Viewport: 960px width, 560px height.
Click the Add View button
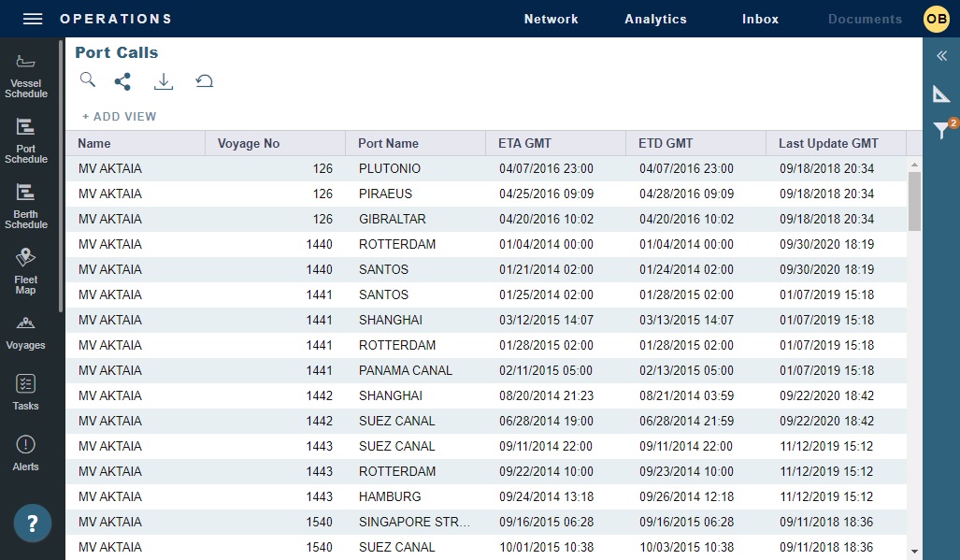120,117
